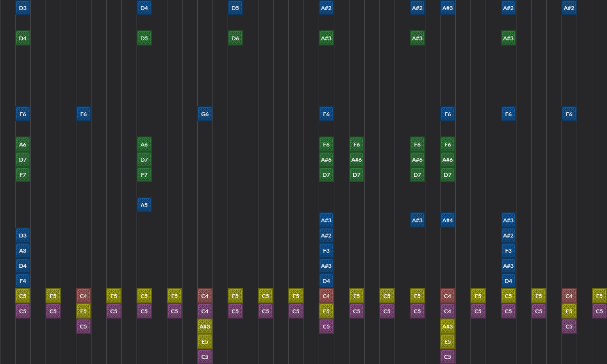Select blue D4 note directly above green D5
The image size is (607, 364).
[144, 8]
